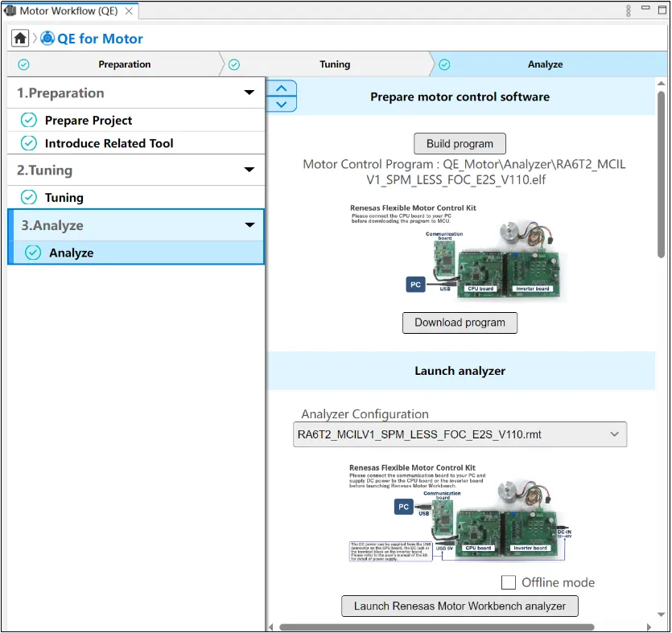
Task: Click the up arrow collapse section button
Action: [281, 88]
